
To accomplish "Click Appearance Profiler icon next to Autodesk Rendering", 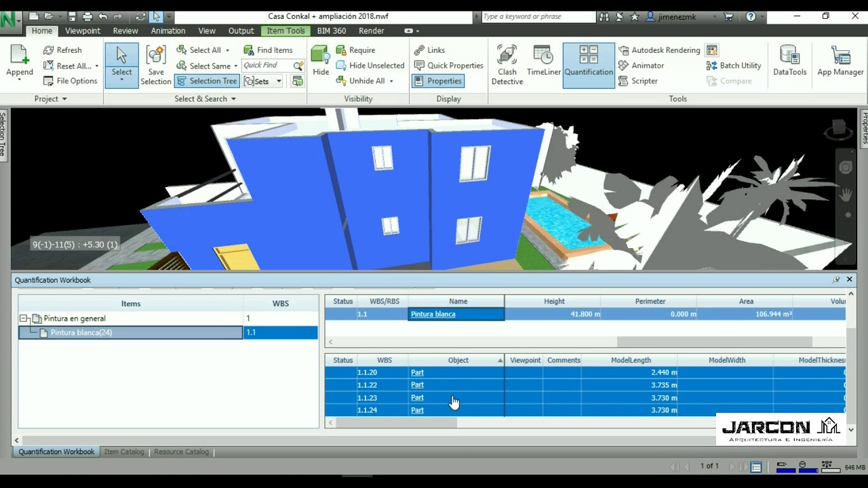I will tap(711, 50).
